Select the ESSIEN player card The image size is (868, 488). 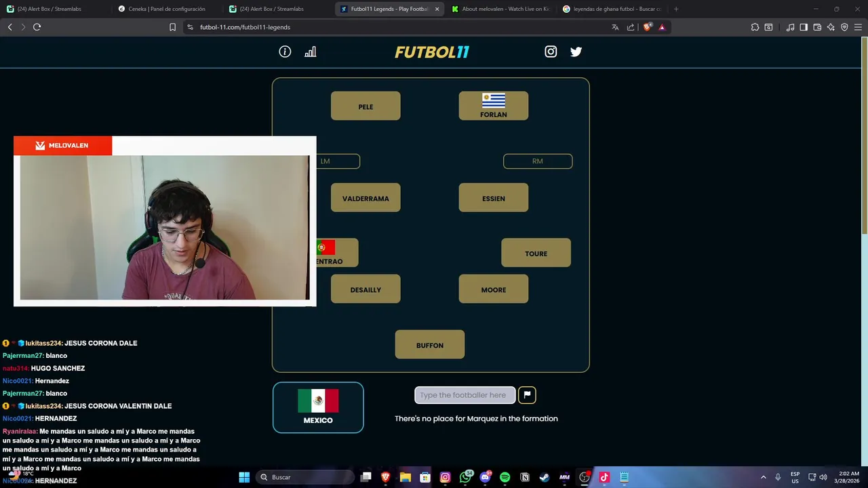click(494, 197)
